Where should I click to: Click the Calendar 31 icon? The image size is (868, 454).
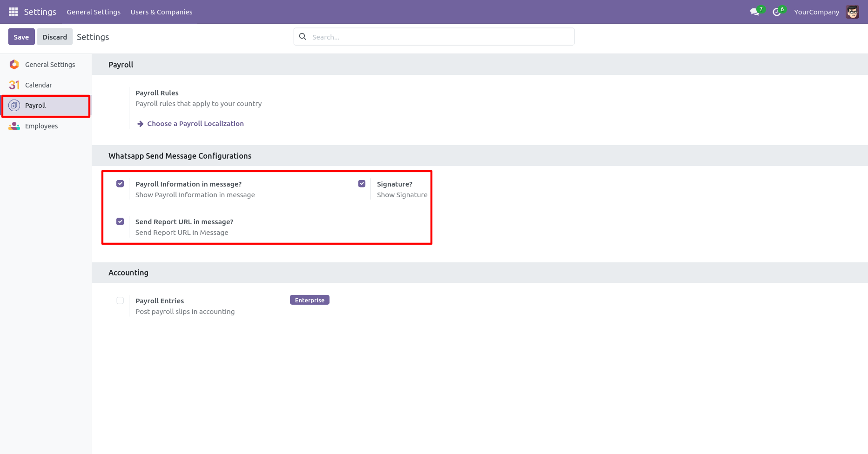pyautogui.click(x=14, y=85)
